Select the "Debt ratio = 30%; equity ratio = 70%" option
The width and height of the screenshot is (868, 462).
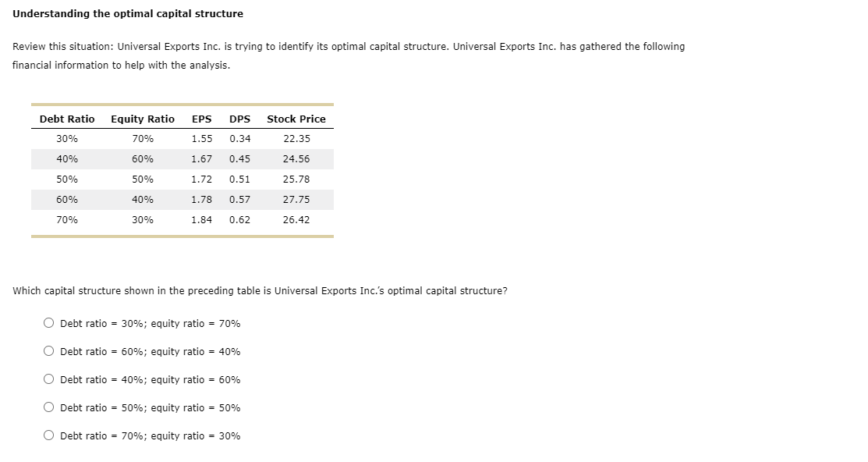48,323
